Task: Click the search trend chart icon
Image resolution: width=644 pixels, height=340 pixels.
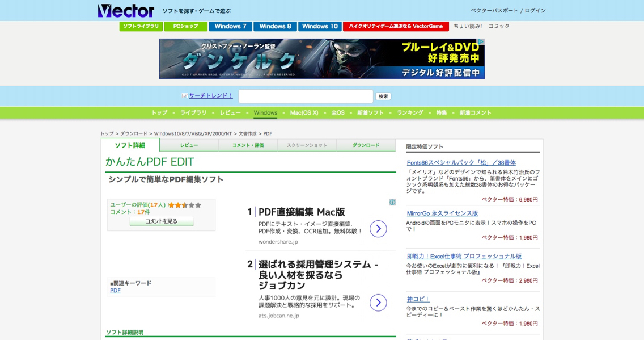Action: click(184, 96)
